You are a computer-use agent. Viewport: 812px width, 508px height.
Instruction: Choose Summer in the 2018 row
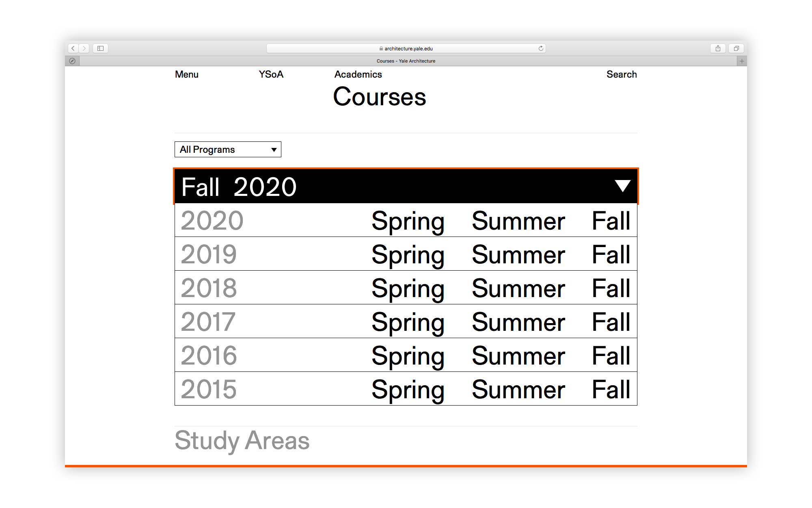(518, 289)
